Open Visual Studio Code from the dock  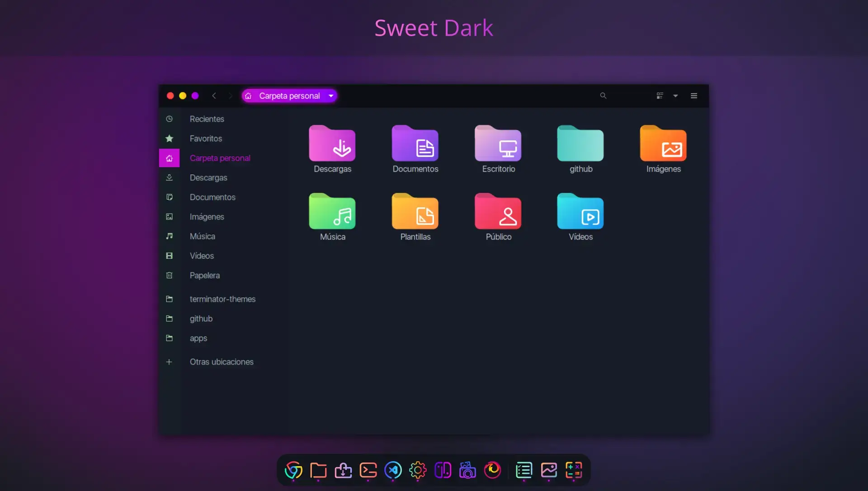click(393, 470)
